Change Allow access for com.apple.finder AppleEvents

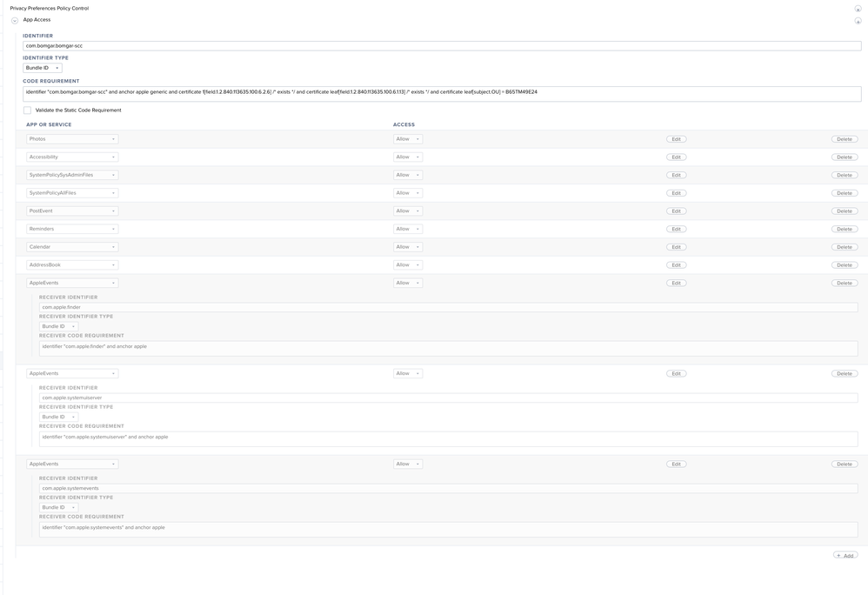(408, 283)
